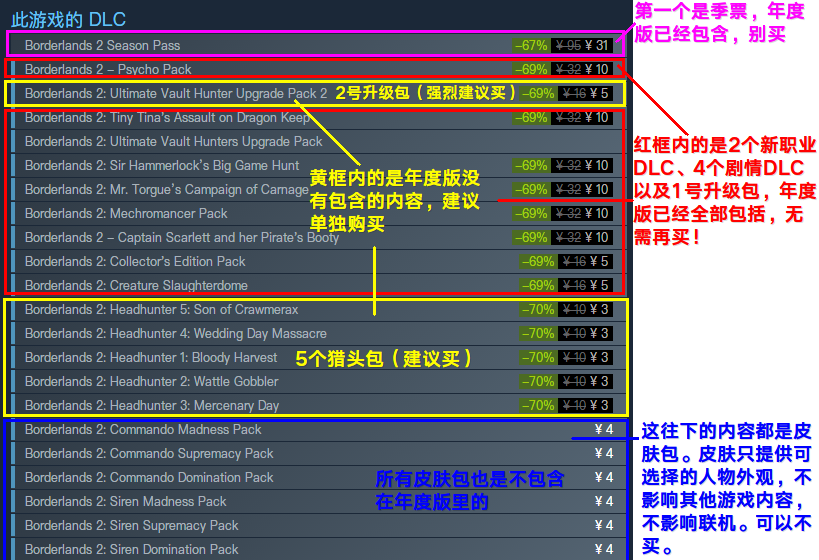819x560 pixels.
Task: Click ¥4 price of Commando Madness Pack
Action: [604, 429]
